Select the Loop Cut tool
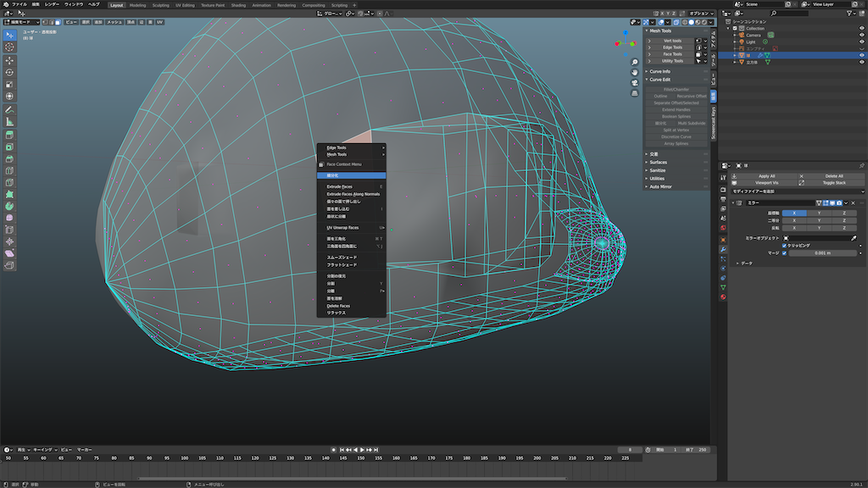 [9, 170]
